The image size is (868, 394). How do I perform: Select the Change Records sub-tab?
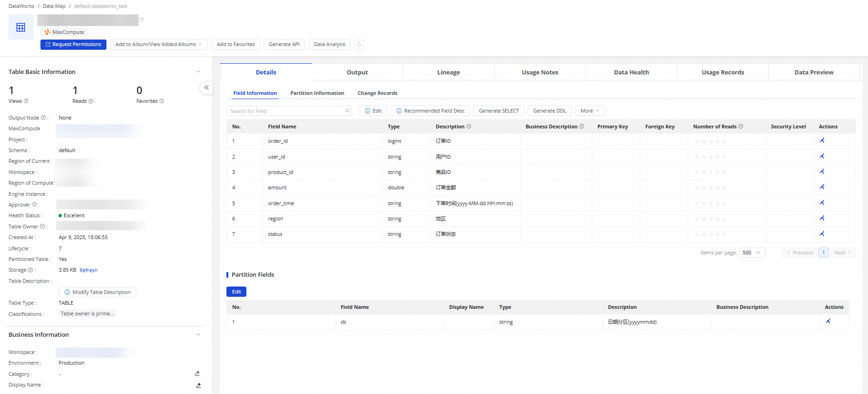point(378,93)
